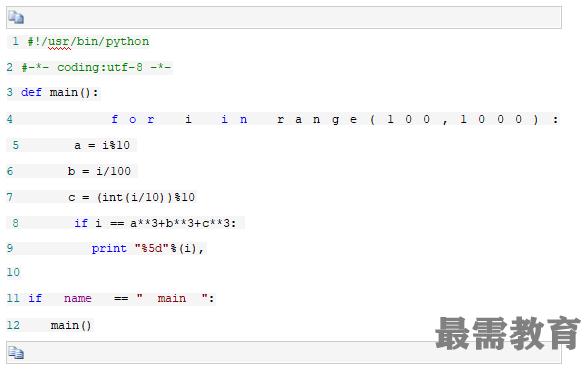Click the line number 10

[x=13, y=272]
